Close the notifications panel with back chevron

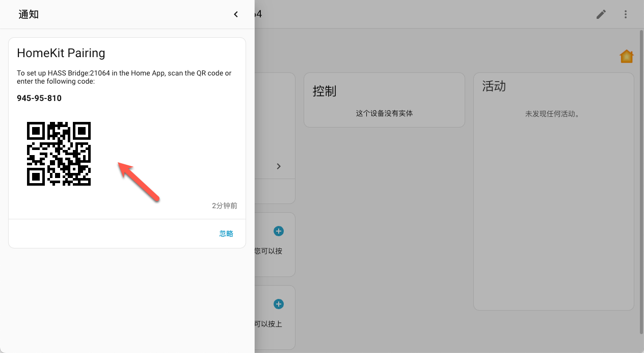(236, 14)
